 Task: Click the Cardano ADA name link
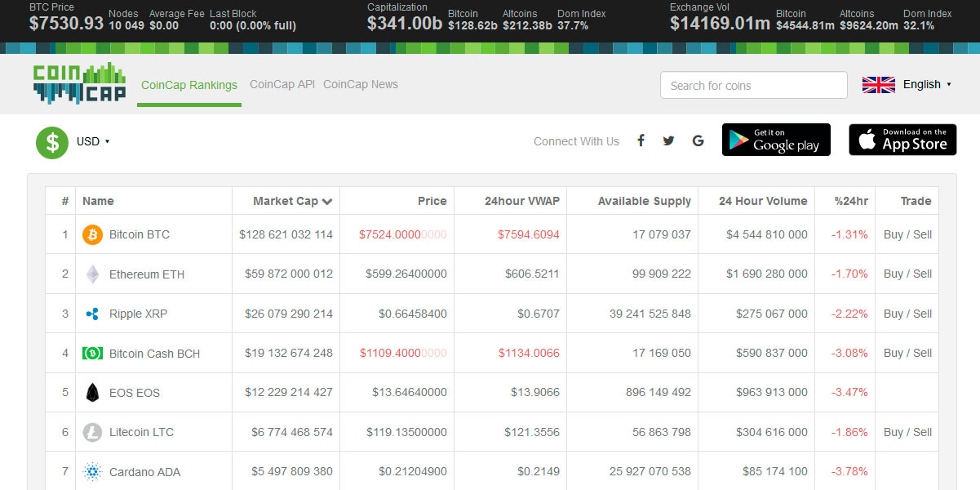point(144,472)
